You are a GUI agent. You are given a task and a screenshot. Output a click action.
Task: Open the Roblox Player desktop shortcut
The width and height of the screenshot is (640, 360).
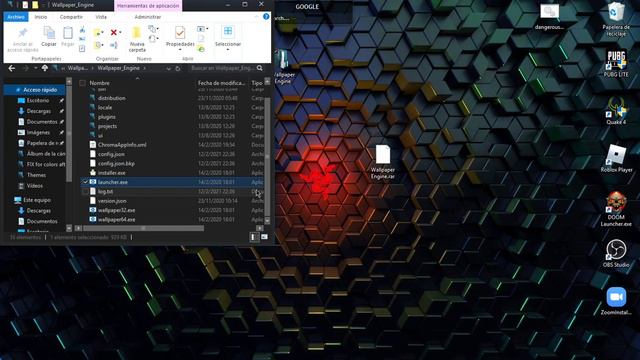click(x=616, y=158)
